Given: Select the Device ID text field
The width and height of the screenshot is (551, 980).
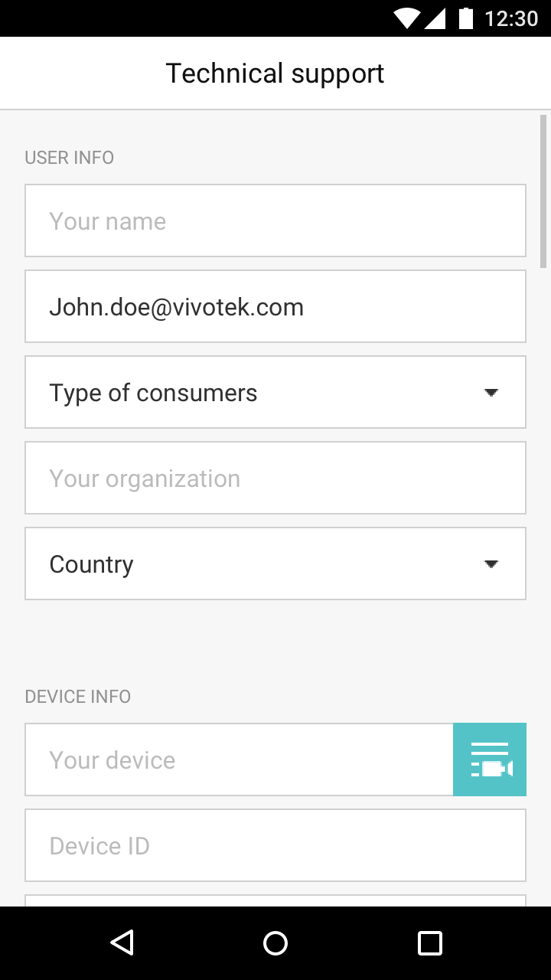Looking at the screenshot, I should point(275,845).
